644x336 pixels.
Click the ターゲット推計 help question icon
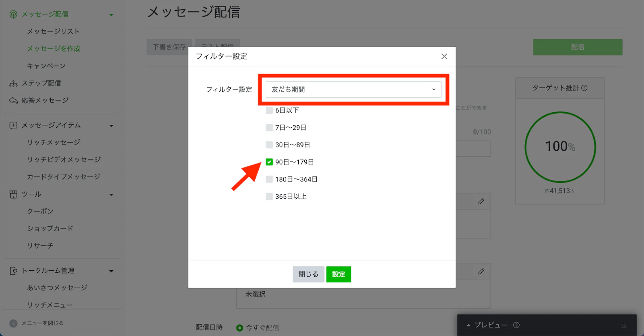(584, 88)
